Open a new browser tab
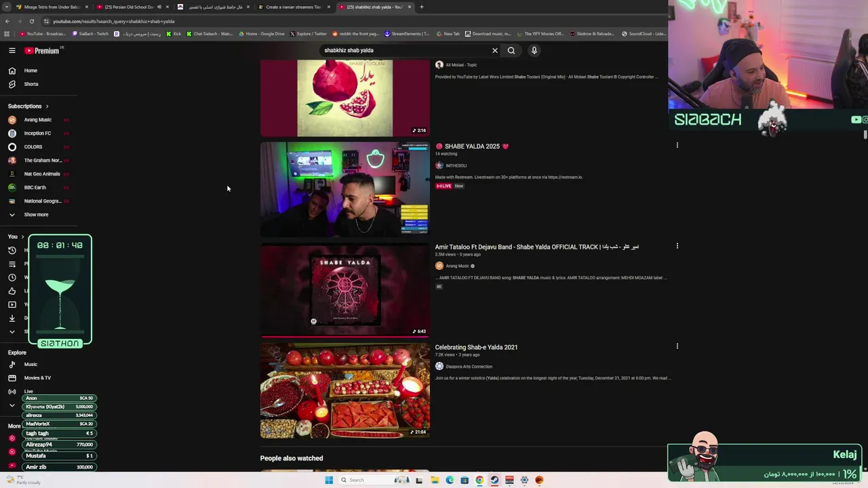 point(421,7)
